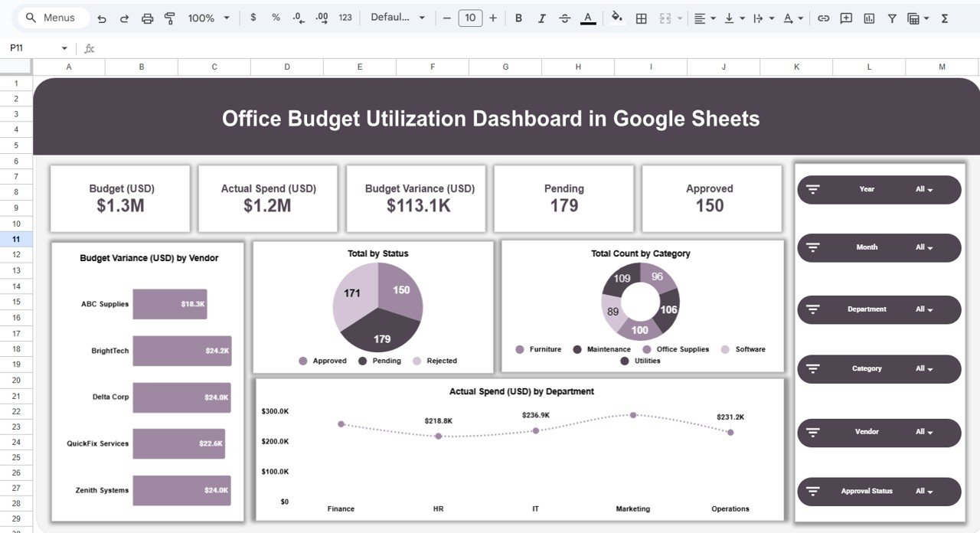Open the insert chart icon

point(869,17)
